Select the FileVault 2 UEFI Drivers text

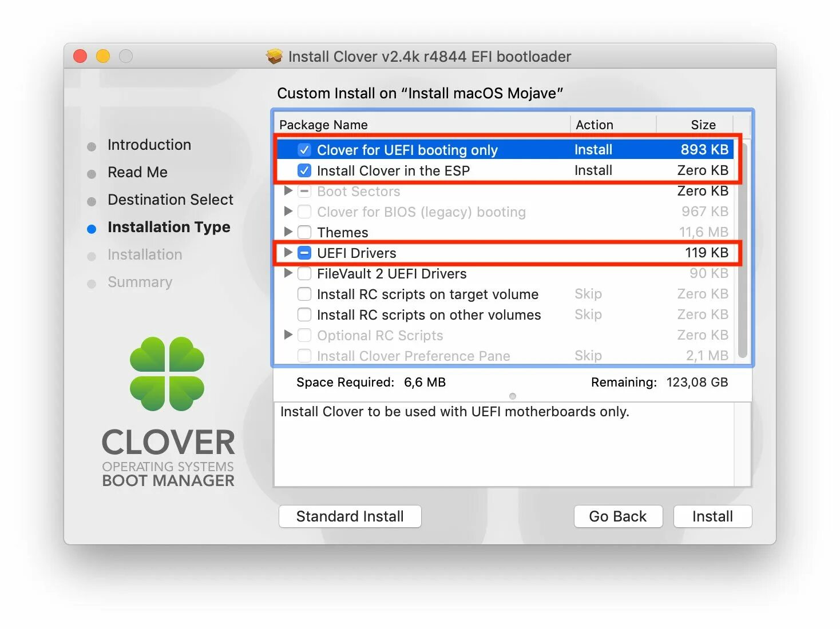coord(392,274)
